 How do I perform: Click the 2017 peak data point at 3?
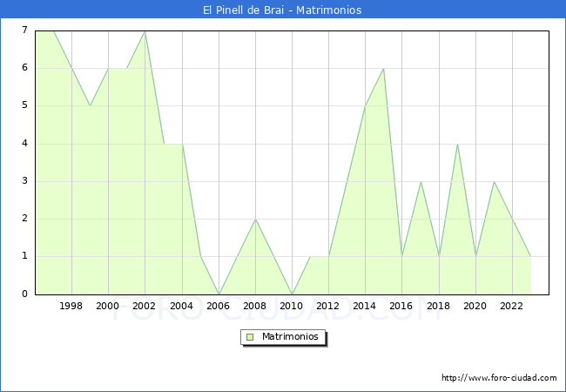(x=421, y=181)
